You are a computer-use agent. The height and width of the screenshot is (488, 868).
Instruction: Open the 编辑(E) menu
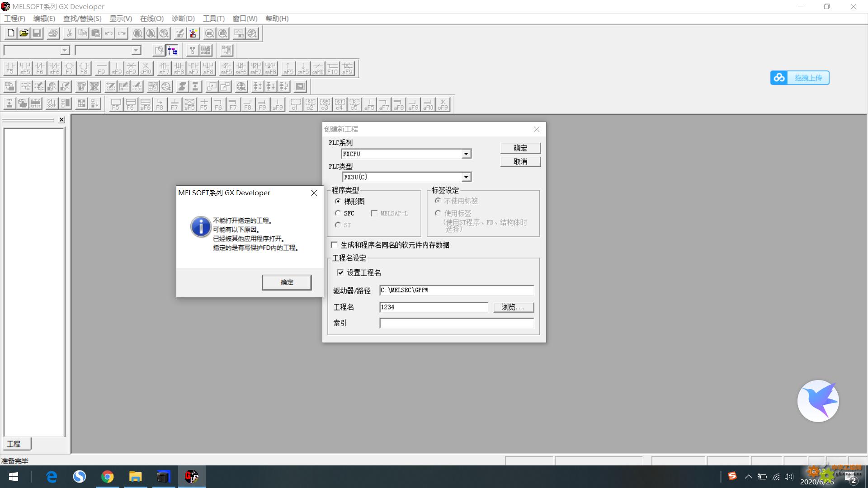point(44,19)
